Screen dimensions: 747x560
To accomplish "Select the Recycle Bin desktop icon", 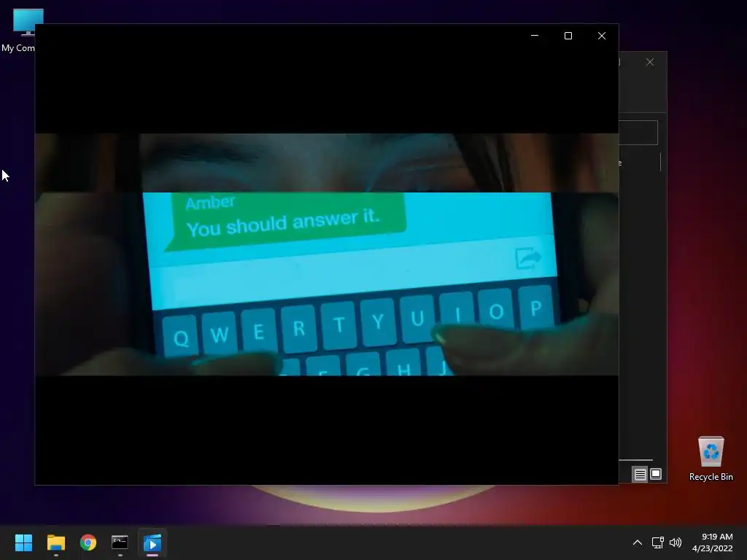I will 711,458.
